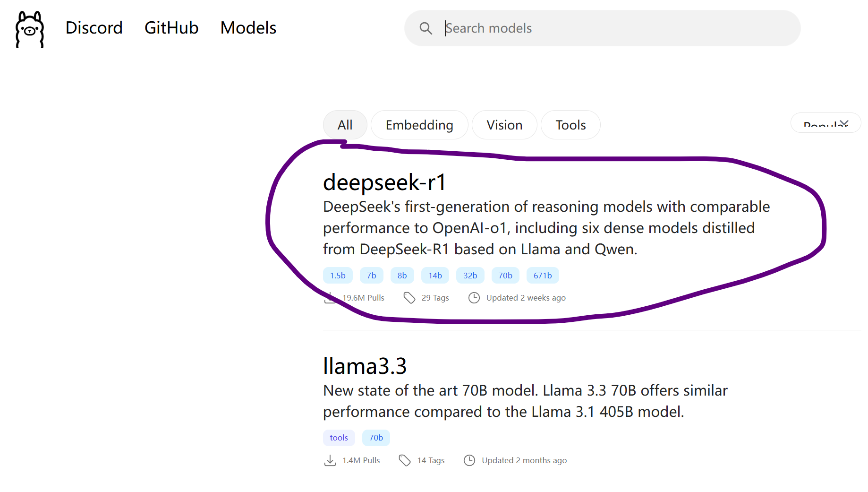
Task: Open the Discord link
Action: [x=94, y=28]
